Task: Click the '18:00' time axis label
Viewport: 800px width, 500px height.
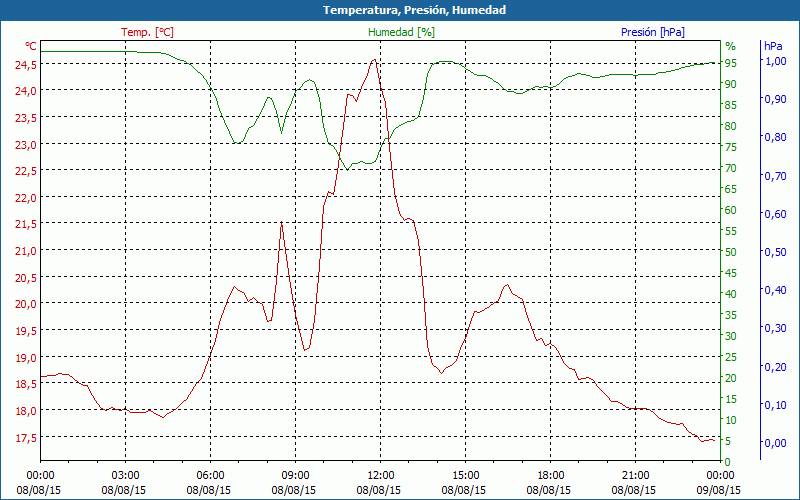Action: (551, 476)
